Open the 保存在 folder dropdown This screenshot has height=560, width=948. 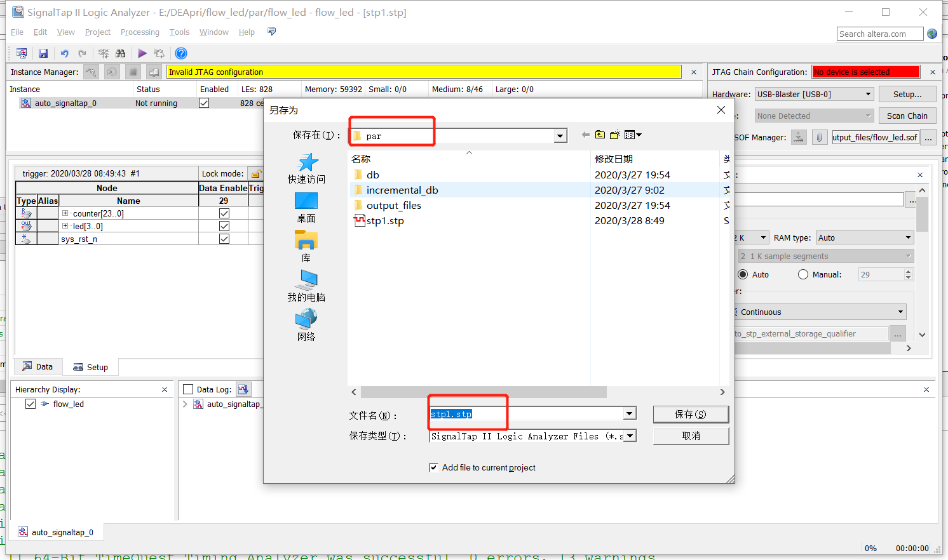click(x=559, y=135)
